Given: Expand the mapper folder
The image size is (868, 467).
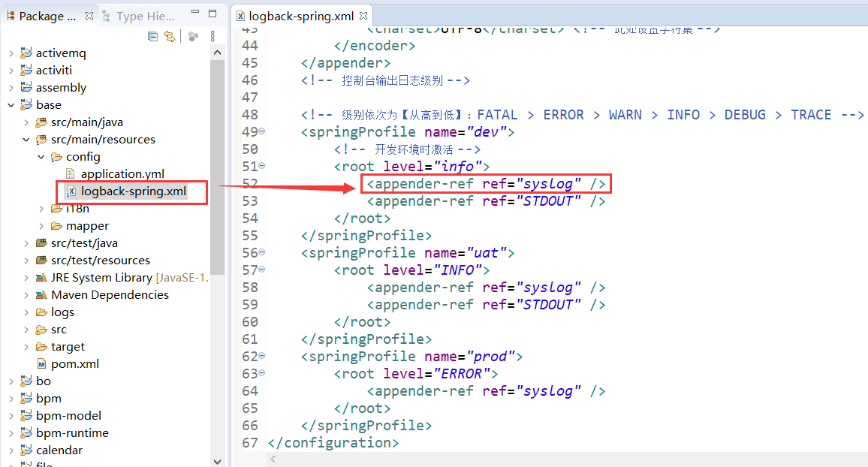Looking at the screenshot, I should tap(41, 226).
